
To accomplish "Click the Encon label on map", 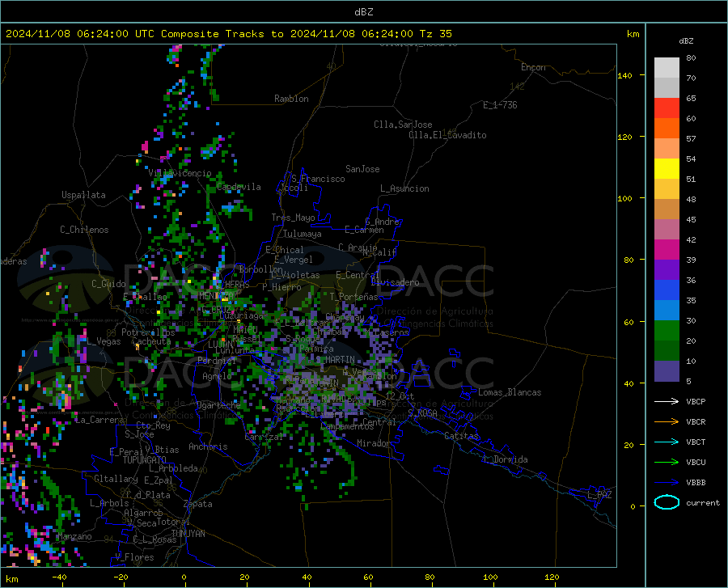I will click(x=533, y=67).
